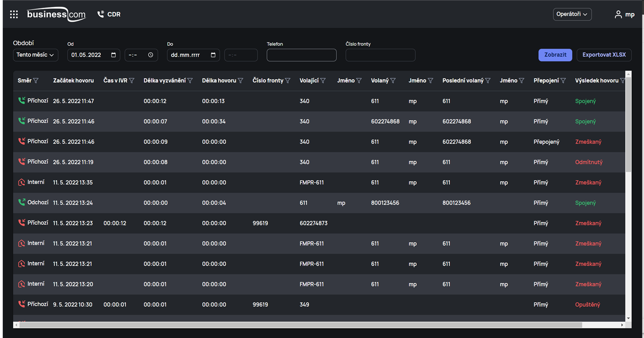
Task: Select call row 11. 5. 2022 13:20
Action: click(x=319, y=284)
